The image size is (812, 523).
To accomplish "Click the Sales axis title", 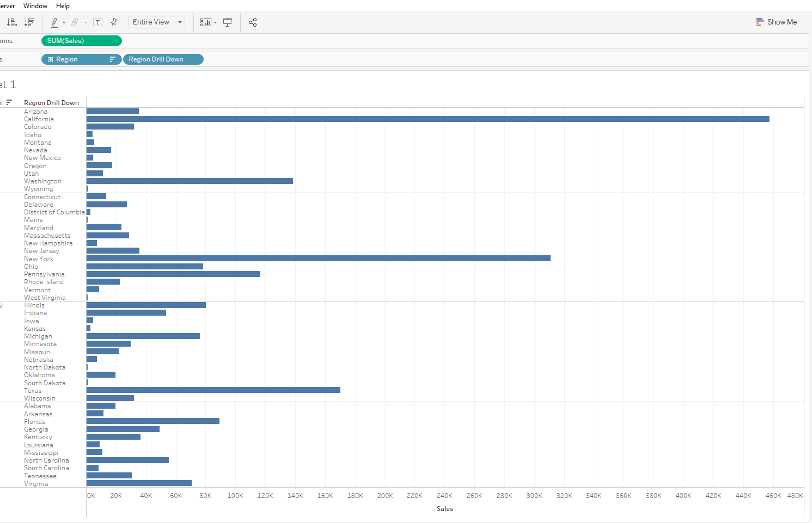I will [x=445, y=509].
